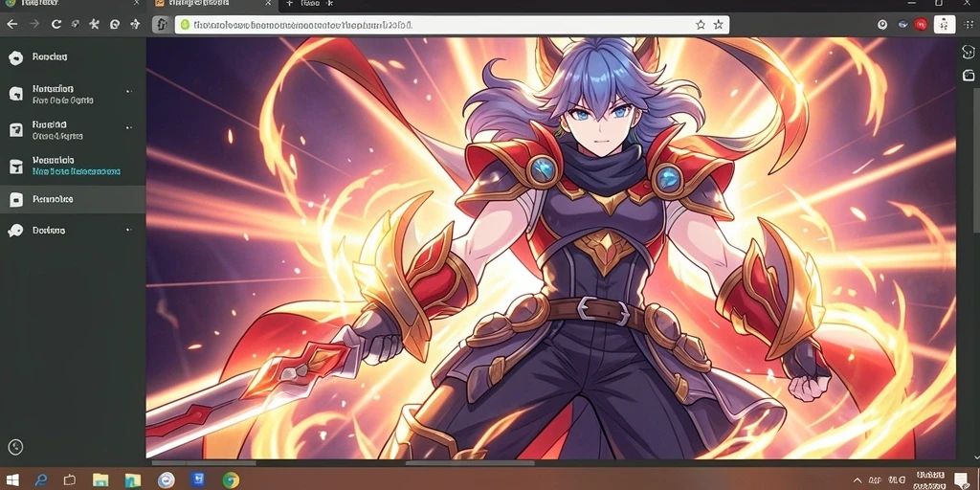Open the round white app on the taskbar

[x=166, y=480]
